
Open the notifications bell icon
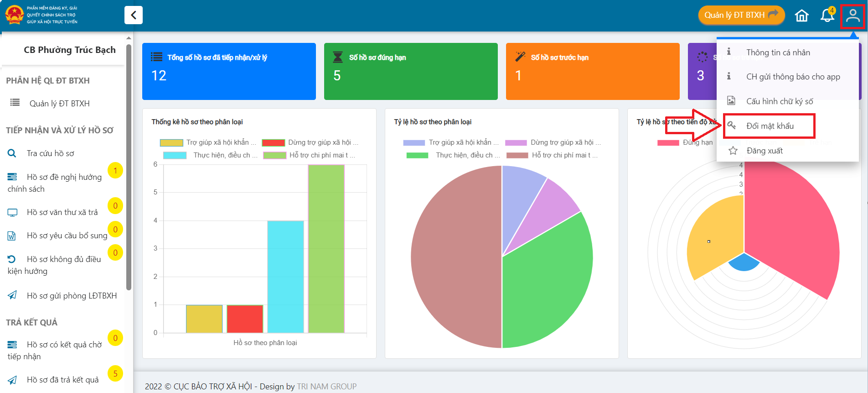click(827, 16)
